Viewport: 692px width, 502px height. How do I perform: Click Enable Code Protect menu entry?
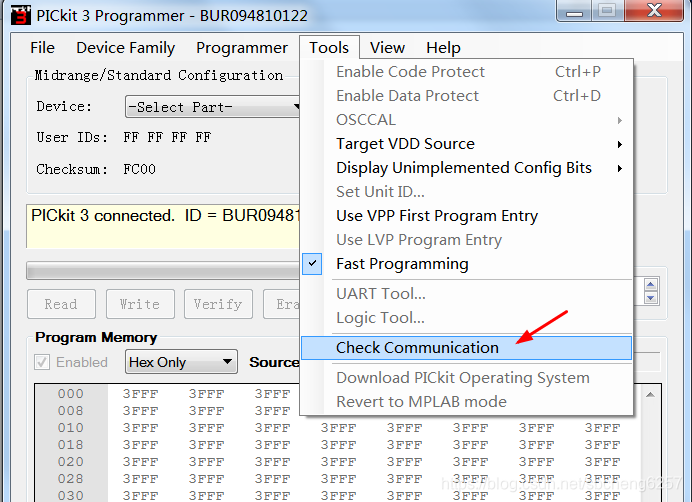pos(467,72)
